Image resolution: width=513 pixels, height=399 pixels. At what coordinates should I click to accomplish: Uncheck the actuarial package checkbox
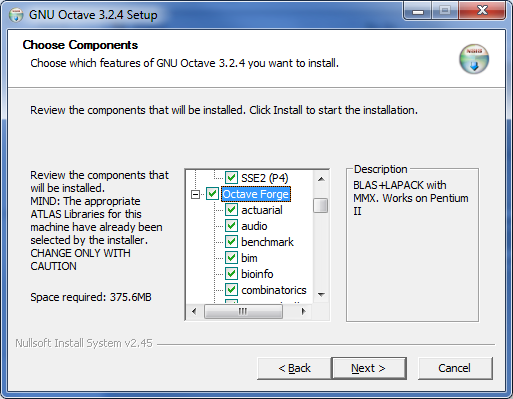point(231,210)
